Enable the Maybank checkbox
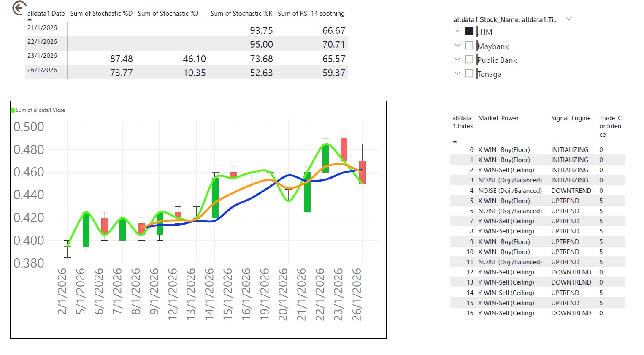Screen dimensions: 644x355 pyautogui.click(x=469, y=45)
